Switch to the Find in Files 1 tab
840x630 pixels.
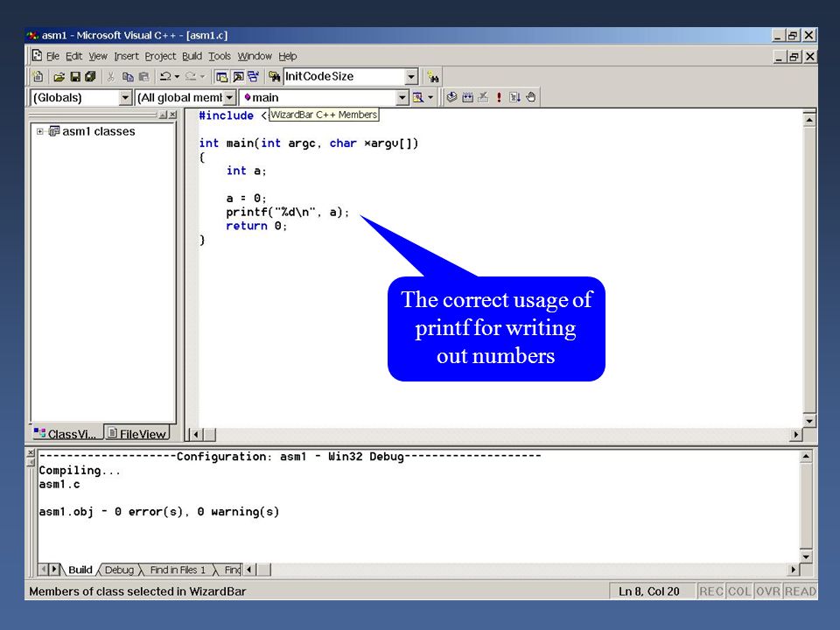(x=178, y=570)
